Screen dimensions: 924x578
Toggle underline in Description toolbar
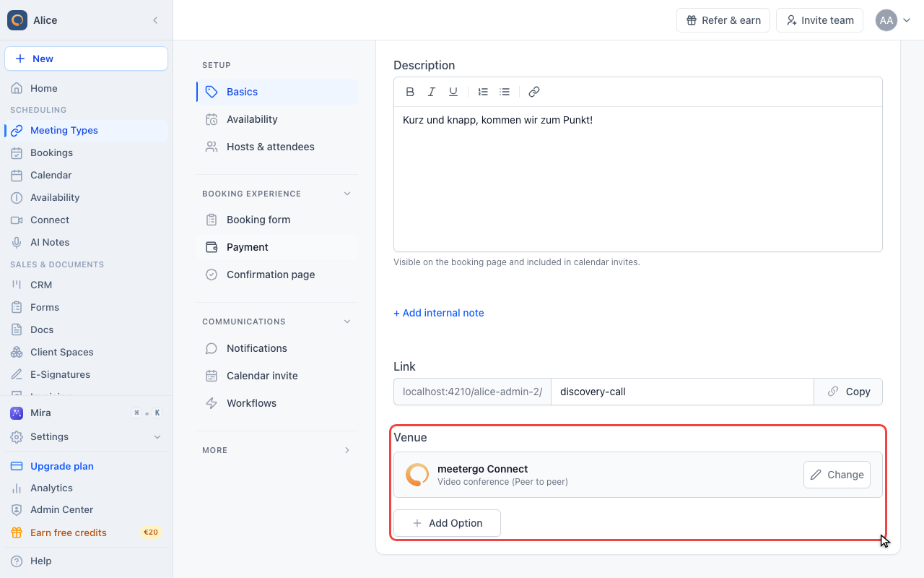click(x=453, y=92)
